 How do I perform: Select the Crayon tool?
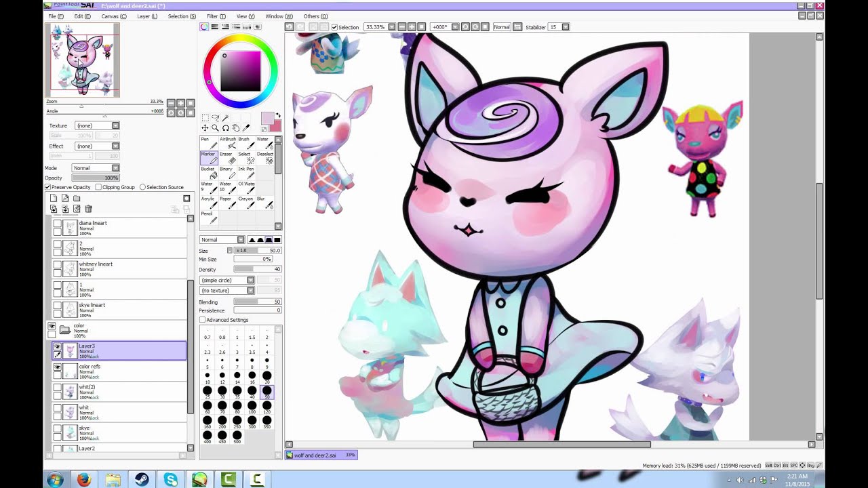[246, 202]
